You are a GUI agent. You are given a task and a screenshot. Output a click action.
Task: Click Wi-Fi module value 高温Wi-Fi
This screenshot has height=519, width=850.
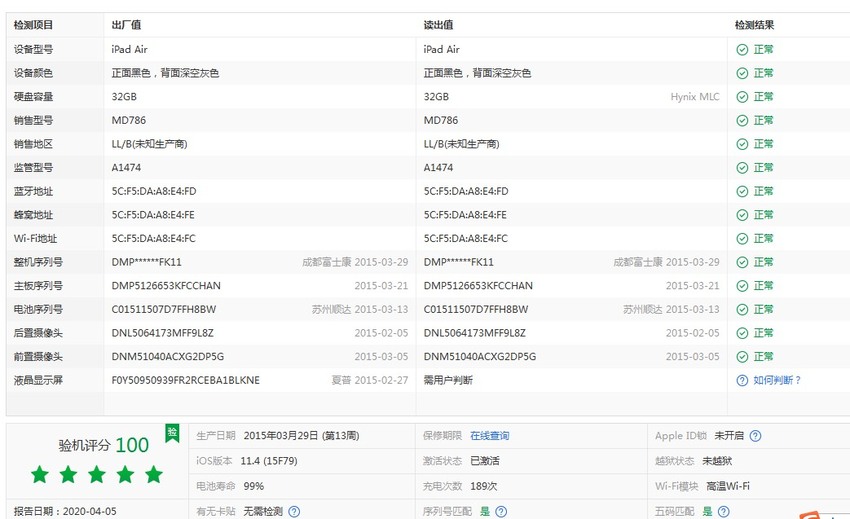728,486
